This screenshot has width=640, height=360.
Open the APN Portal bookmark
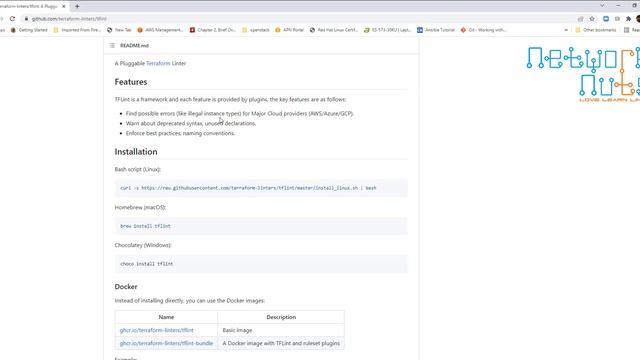(289, 30)
